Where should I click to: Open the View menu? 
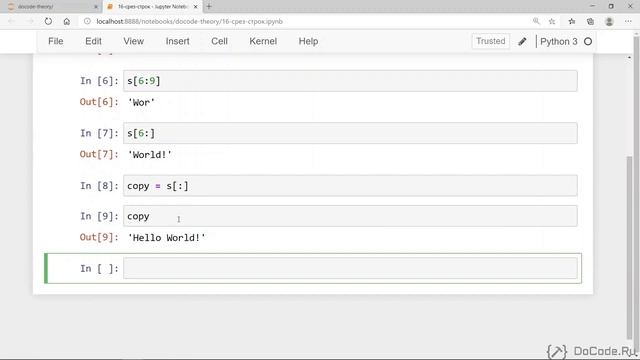click(133, 41)
